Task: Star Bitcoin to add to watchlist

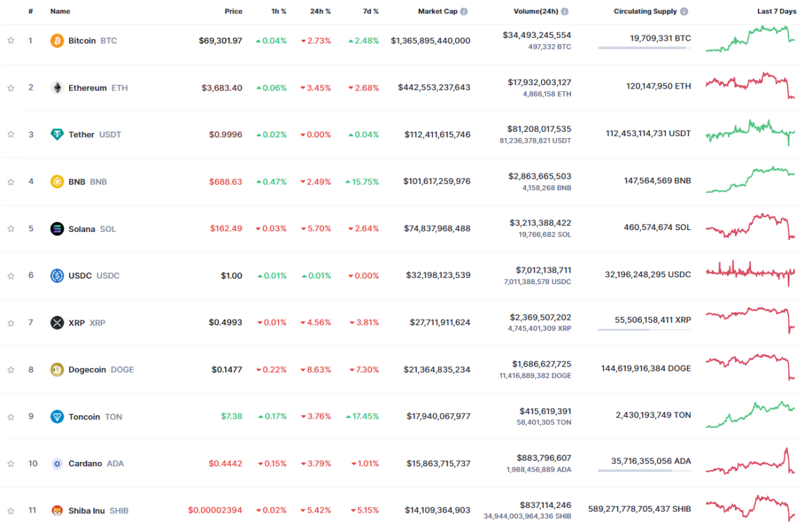Action: (11, 41)
